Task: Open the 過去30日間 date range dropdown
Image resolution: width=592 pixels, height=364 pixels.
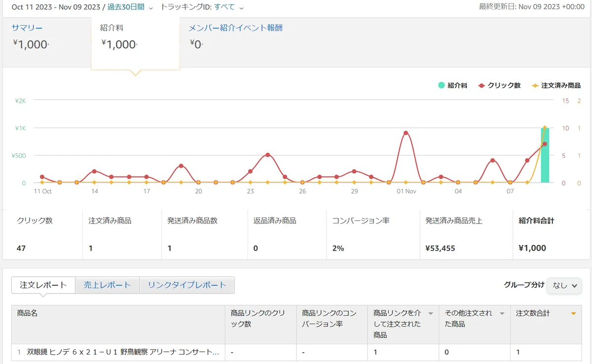Action: (x=130, y=7)
